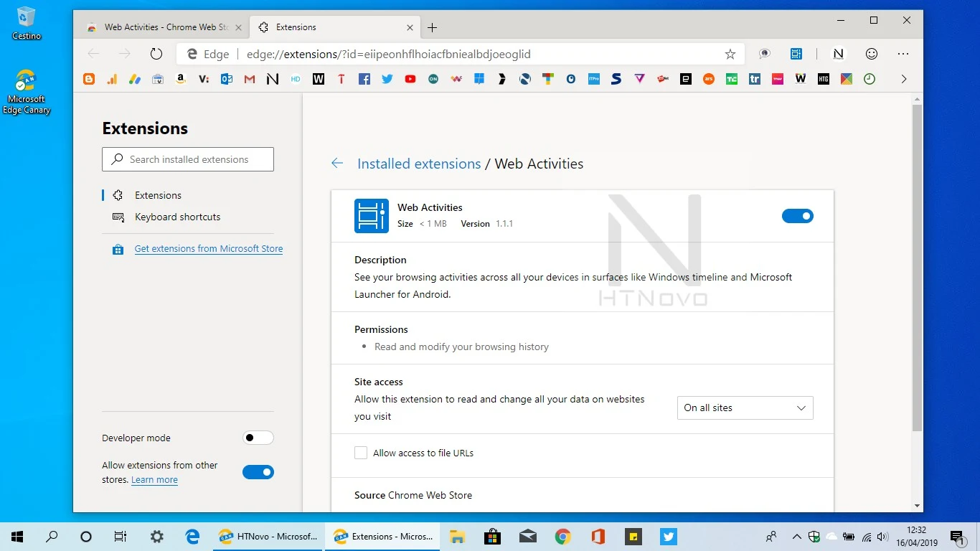Open the Gmail bookmark icon
The image size is (980, 551).
pos(250,80)
